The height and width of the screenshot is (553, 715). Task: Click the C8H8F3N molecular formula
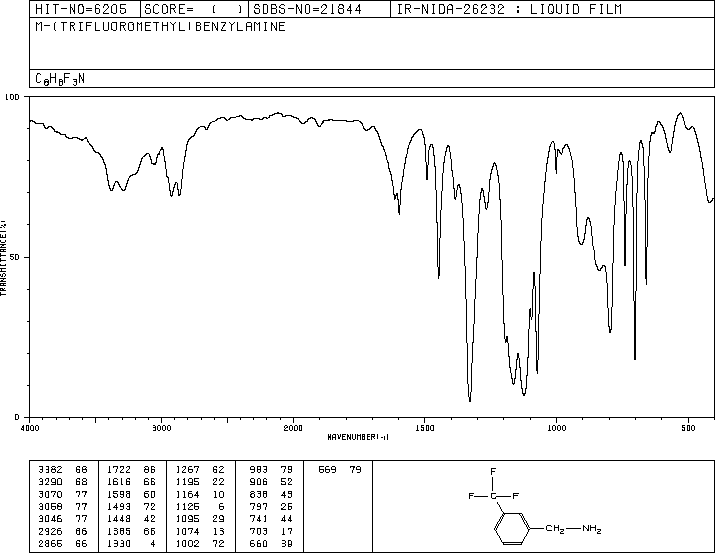[60, 79]
